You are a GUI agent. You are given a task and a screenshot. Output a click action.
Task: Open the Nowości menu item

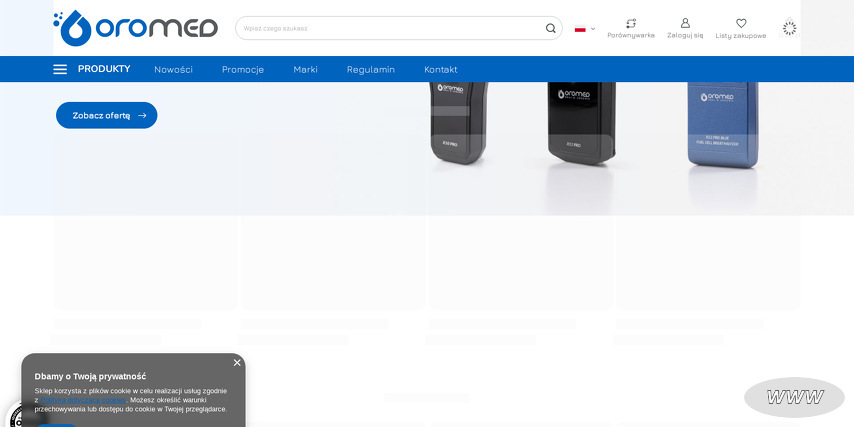[x=173, y=69]
